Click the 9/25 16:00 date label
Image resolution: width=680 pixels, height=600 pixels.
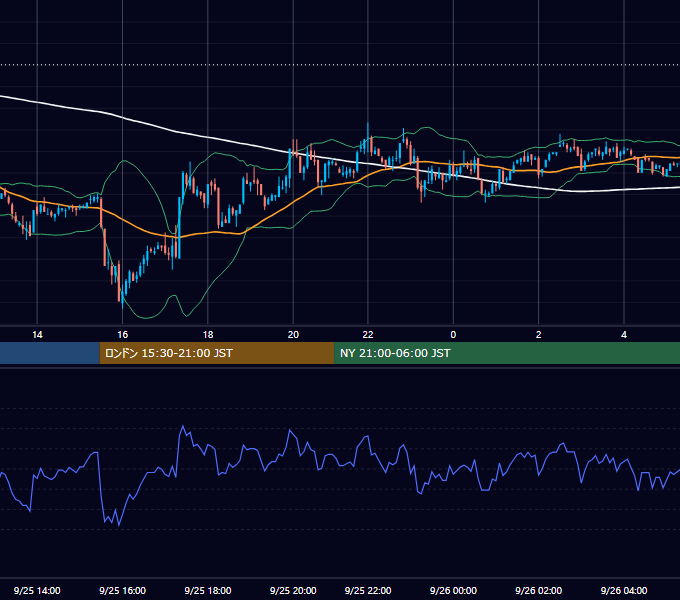(x=123, y=590)
